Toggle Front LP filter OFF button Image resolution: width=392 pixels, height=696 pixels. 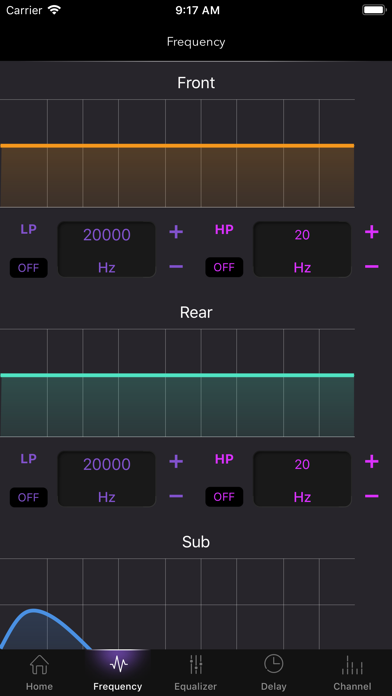pyautogui.click(x=28, y=268)
